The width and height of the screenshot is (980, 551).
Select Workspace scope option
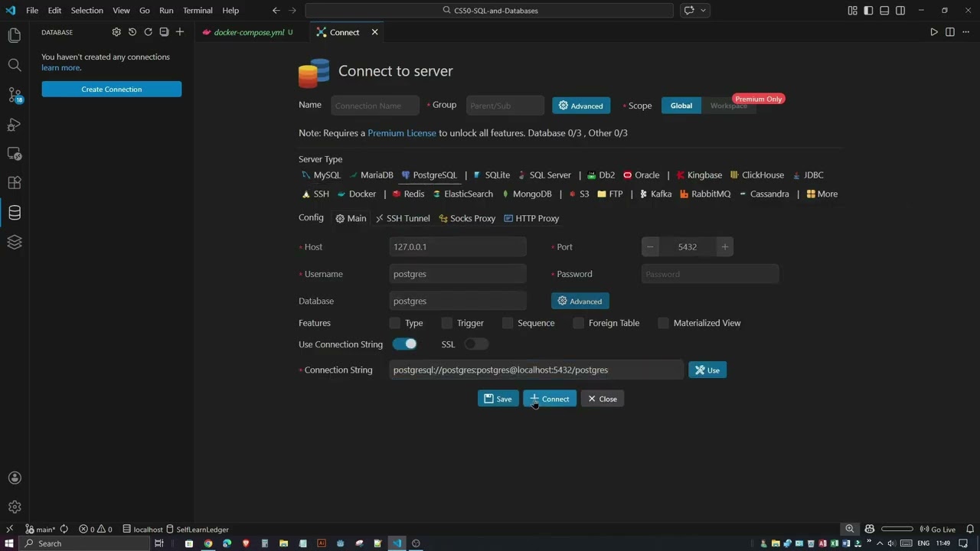tap(728, 106)
